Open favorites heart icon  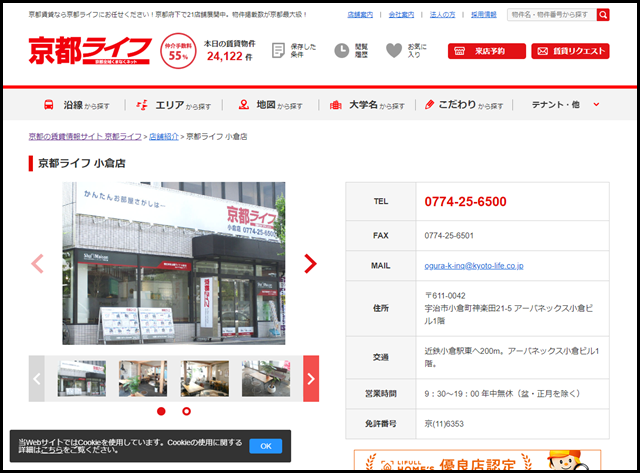(394, 51)
